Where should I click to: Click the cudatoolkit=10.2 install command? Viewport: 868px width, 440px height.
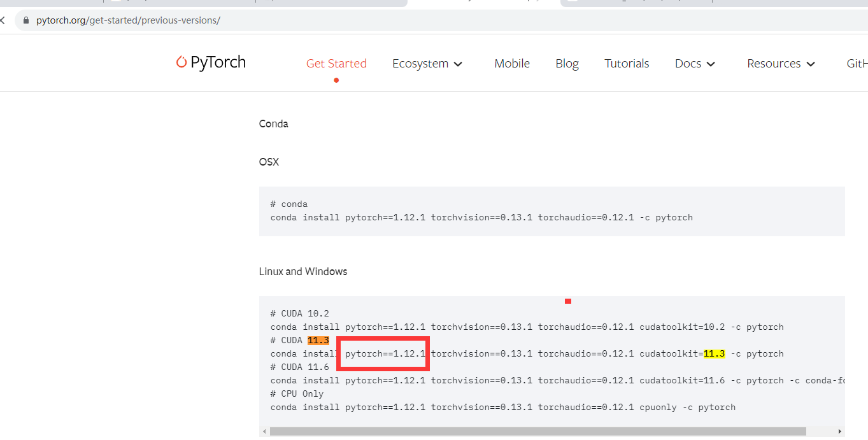[527, 327]
